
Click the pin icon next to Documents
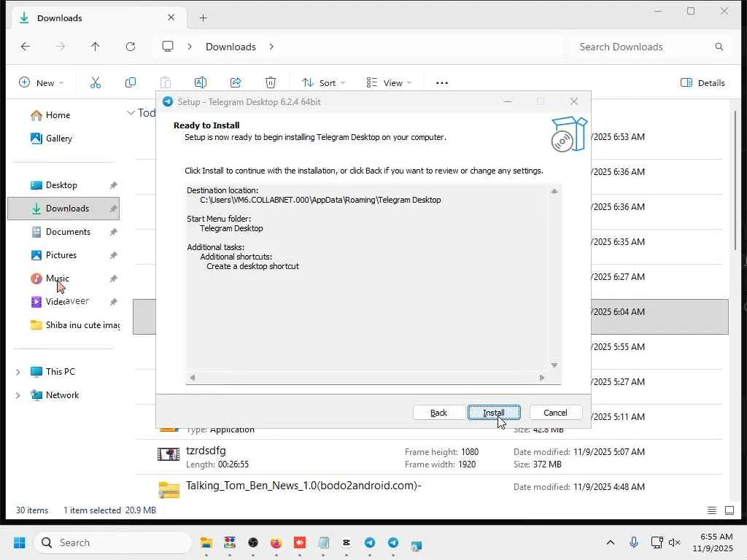coord(113,232)
